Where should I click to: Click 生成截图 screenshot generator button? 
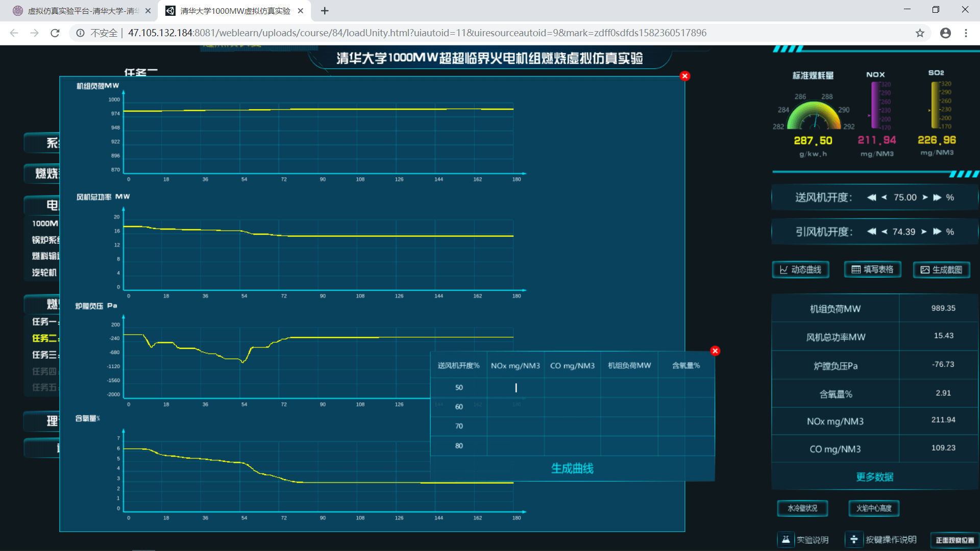[941, 270]
